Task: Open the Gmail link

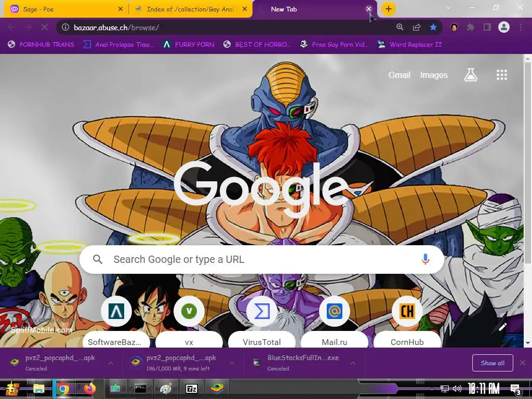Action: coord(400,75)
